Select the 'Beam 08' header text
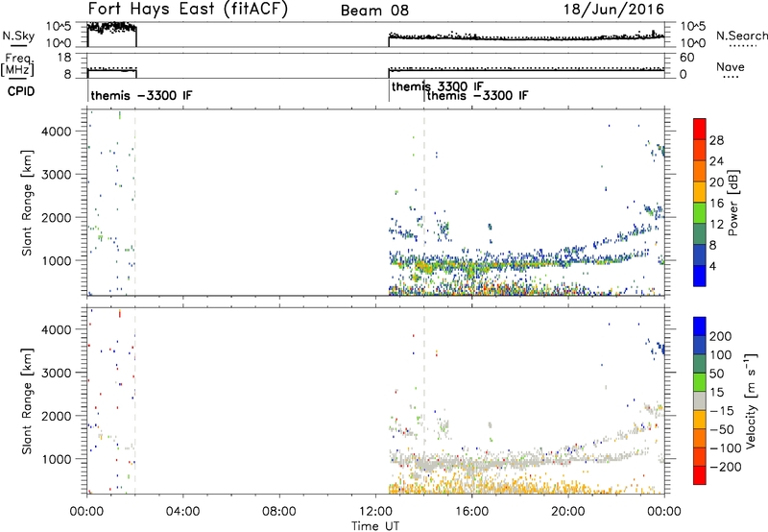This screenshot has height=532, width=768. [374, 11]
